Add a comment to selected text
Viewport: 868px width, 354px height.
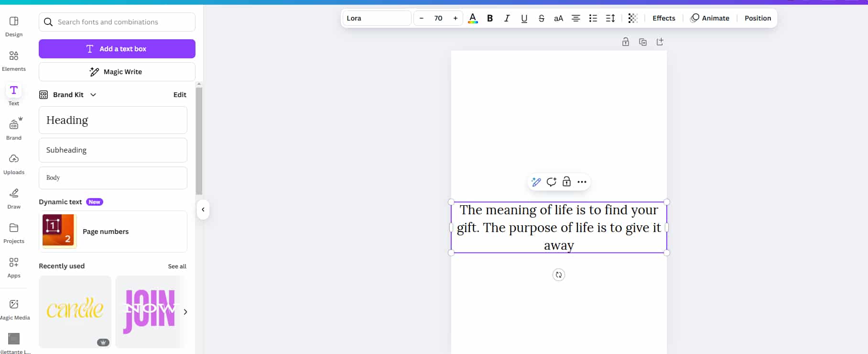tap(552, 182)
